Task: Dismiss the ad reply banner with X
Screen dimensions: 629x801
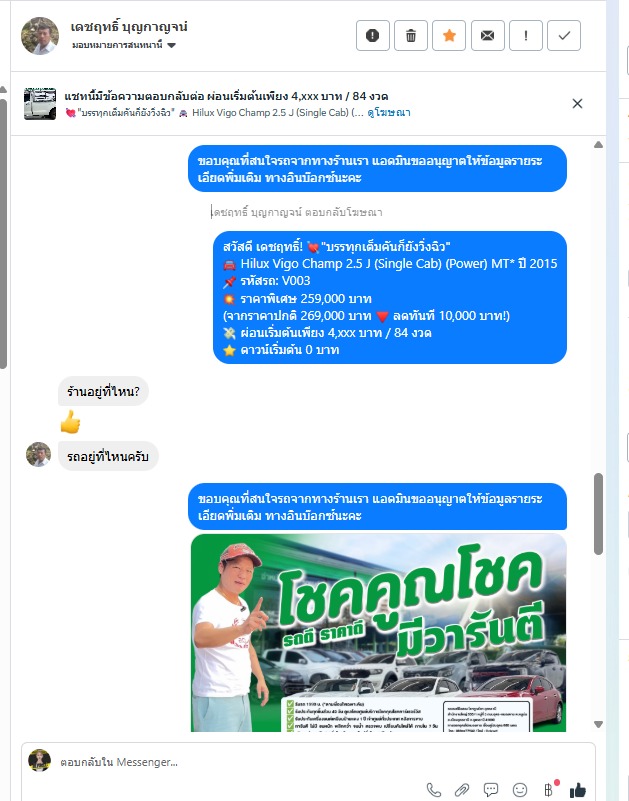Action: click(x=577, y=103)
